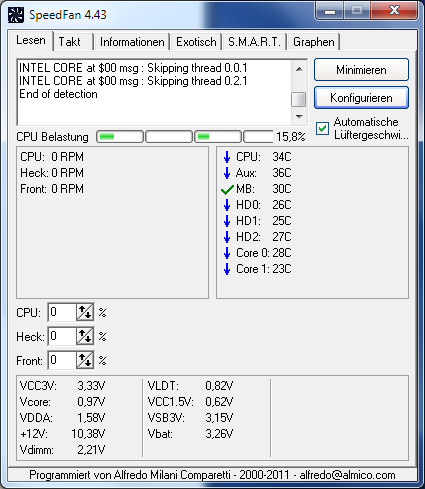Open the S.M.A.R.T. tab
Image resolution: width=425 pixels, height=489 pixels.
coord(254,42)
